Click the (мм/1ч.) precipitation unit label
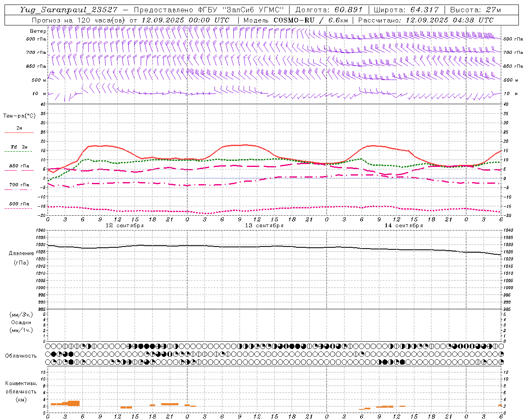This screenshot has width=525, height=420. click(21, 330)
